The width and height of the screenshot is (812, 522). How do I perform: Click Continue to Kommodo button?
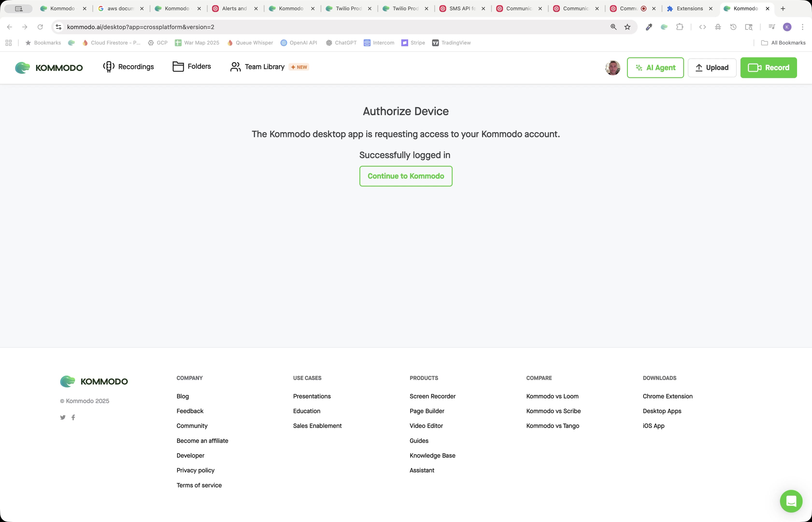click(x=406, y=176)
